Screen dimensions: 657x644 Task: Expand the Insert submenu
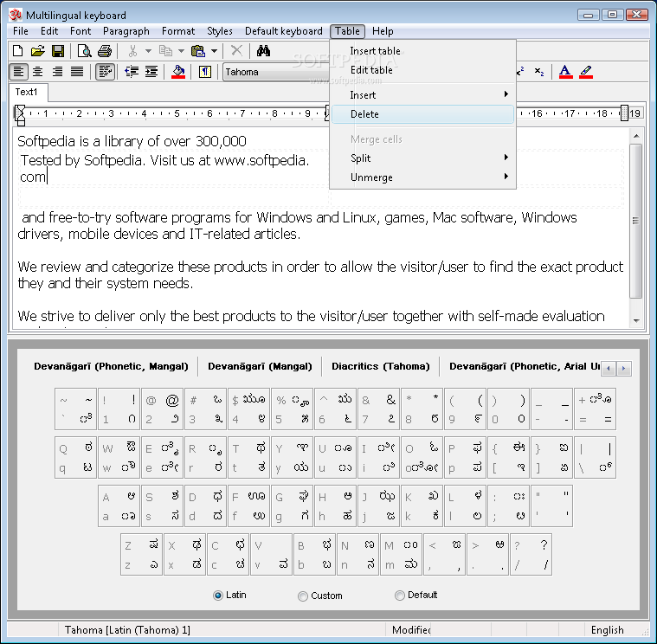422,94
